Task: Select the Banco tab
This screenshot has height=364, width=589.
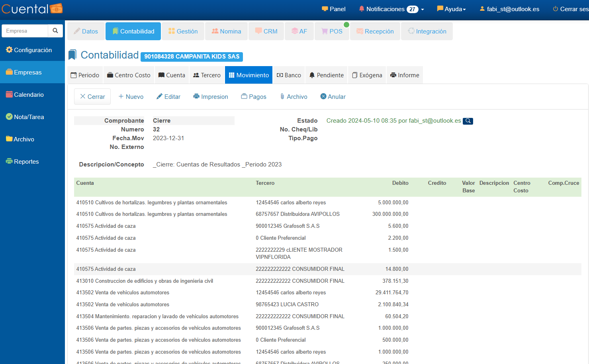Action: click(x=289, y=75)
